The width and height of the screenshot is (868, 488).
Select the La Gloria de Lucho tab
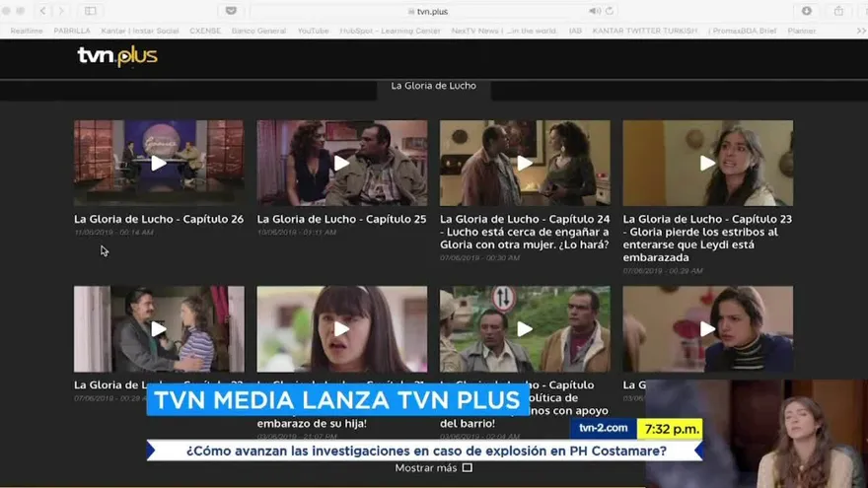[433, 86]
